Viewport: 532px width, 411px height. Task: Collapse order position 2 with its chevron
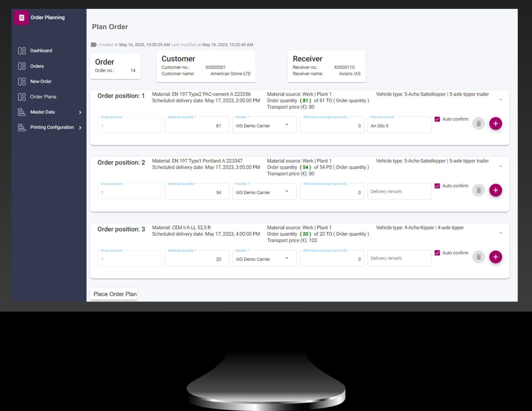(501, 166)
